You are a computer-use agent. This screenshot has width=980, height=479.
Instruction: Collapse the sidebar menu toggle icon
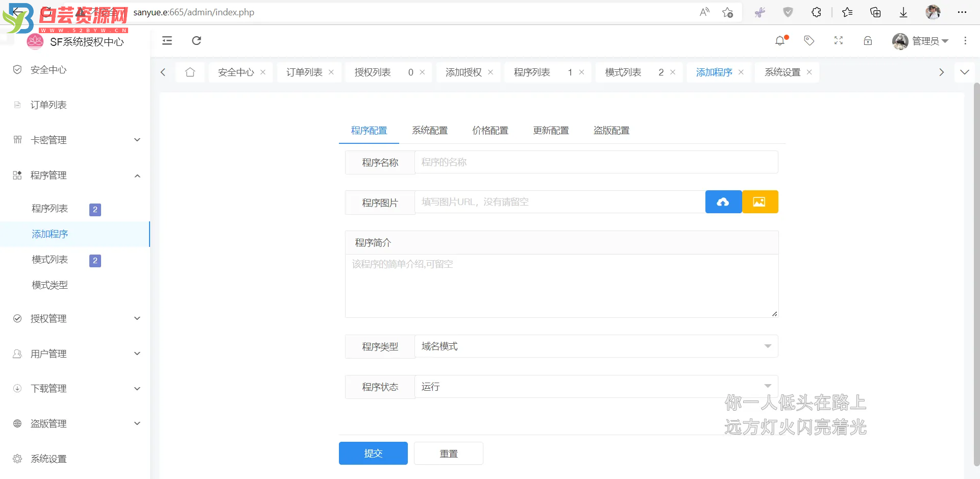167,41
